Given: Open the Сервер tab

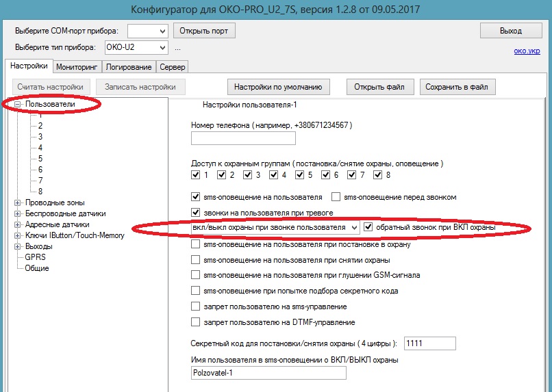Looking at the screenshot, I should 173,67.
